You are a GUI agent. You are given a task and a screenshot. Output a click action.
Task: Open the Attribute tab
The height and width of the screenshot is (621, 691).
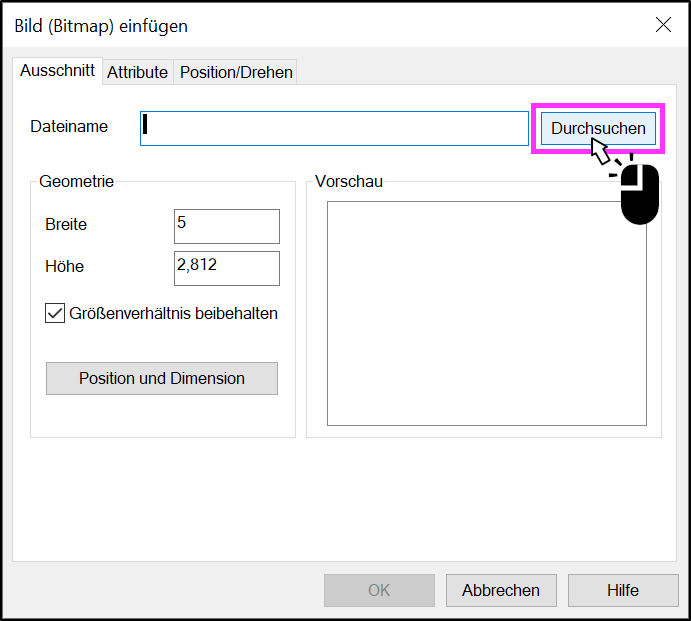(138, 72)
